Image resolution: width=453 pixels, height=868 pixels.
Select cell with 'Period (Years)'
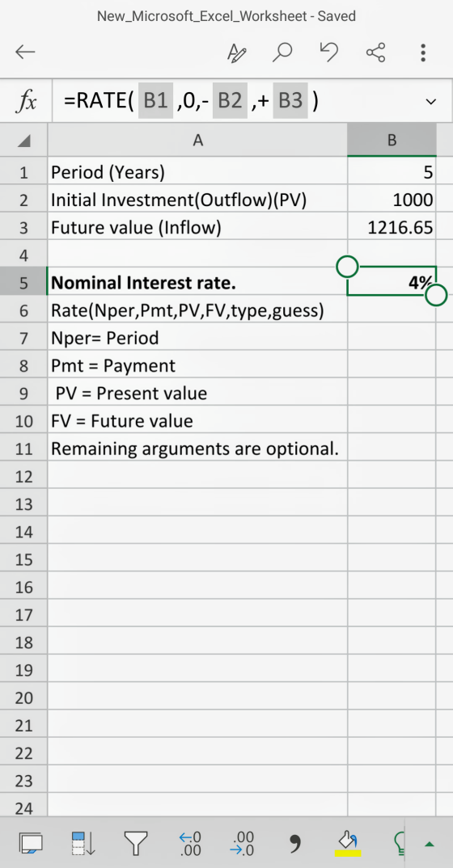(197, 172)
